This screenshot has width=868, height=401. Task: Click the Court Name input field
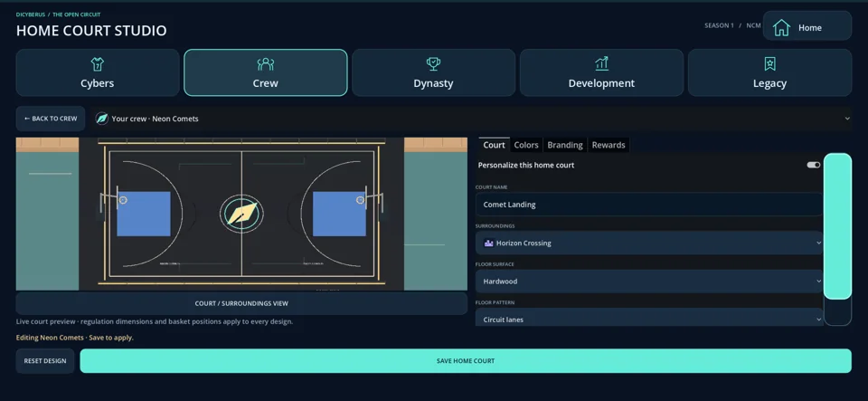(649, 205)
